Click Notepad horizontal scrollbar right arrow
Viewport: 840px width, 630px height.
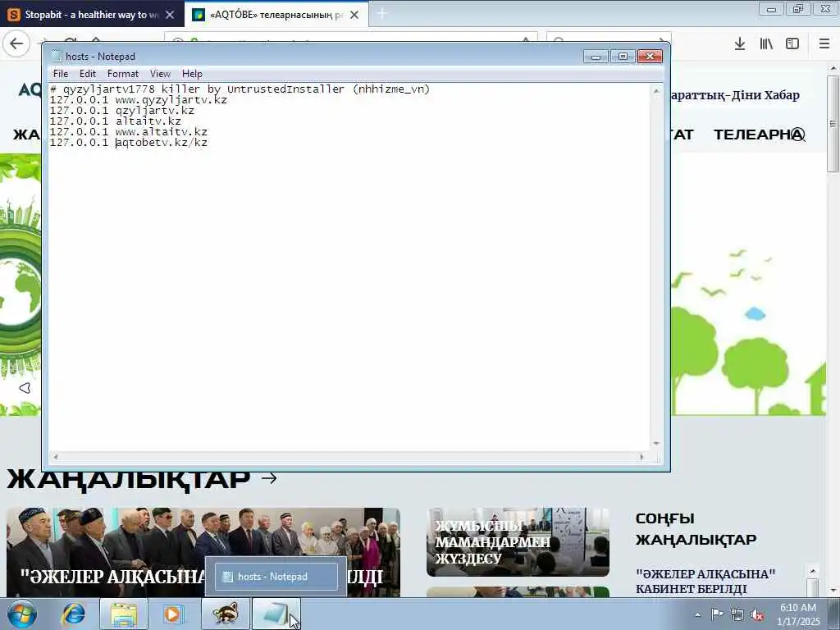(x=641, y=457)
